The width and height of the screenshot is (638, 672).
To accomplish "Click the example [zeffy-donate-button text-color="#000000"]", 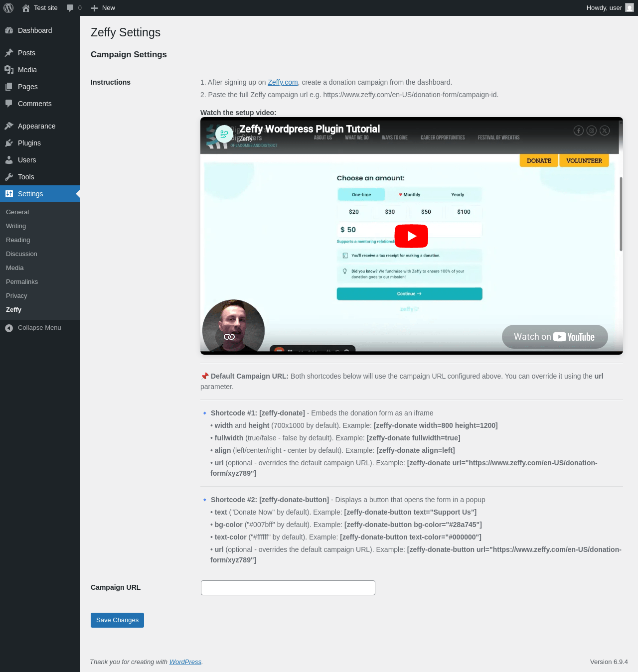I will 411,537.
